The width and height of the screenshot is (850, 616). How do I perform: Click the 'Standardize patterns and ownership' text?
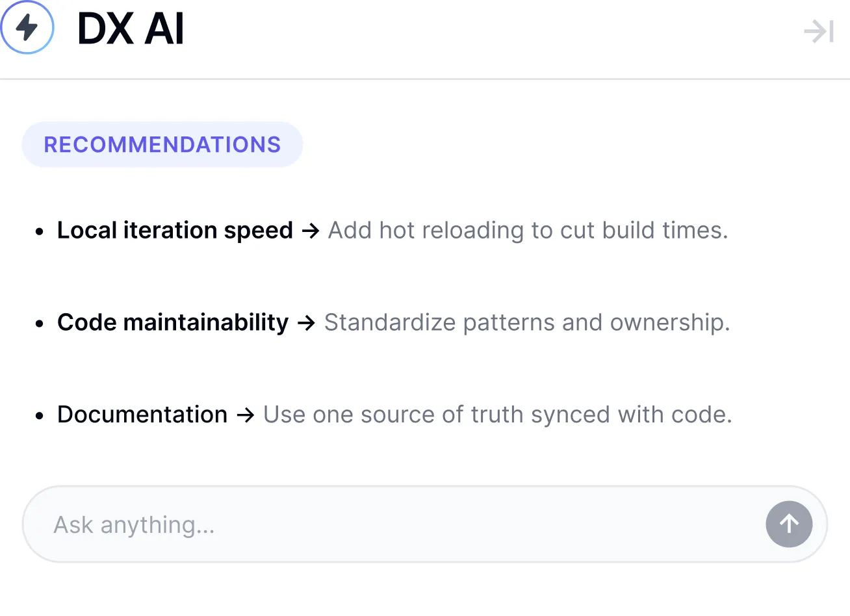[527, 323]
